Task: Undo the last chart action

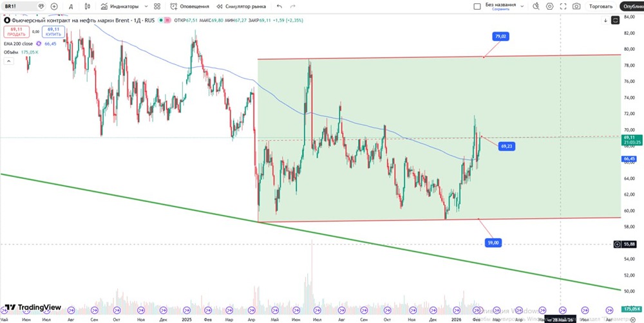Action: pos(279,6)
